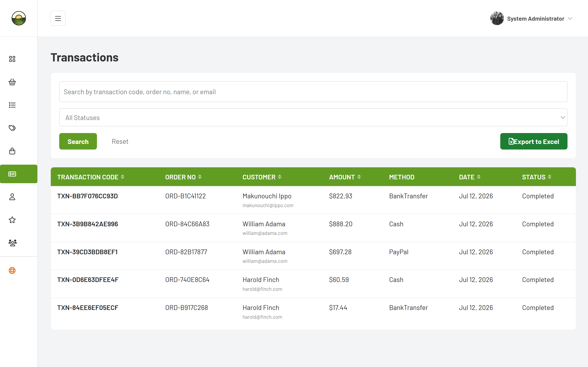Open the users group sidebar icon
The image size is (588, 367).
click(x=12, y=243)
